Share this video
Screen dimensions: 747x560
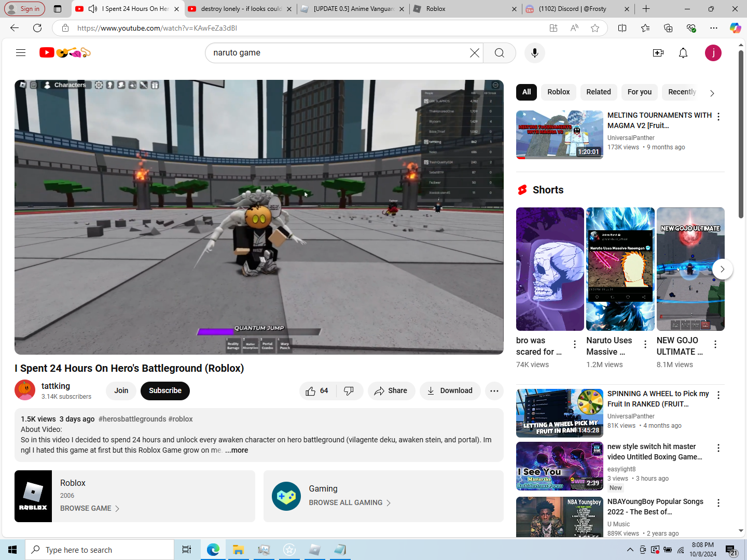tap(391, 391)
